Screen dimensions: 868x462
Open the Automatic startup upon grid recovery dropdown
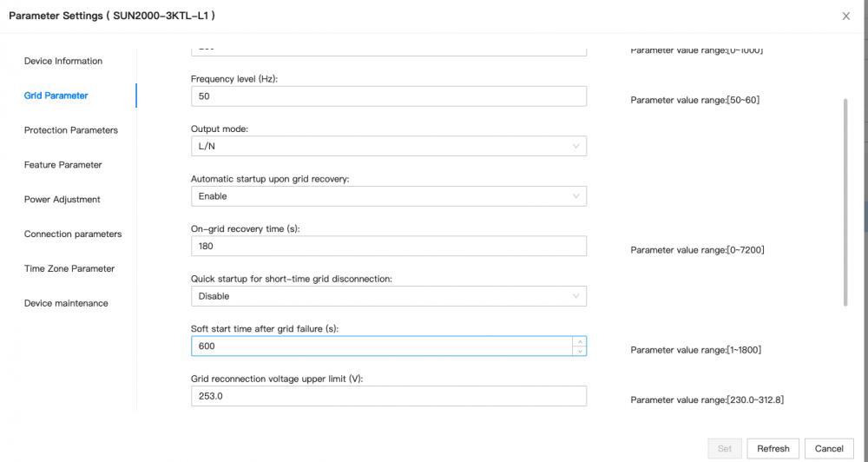pyautogui.click(x=389, y=196)
